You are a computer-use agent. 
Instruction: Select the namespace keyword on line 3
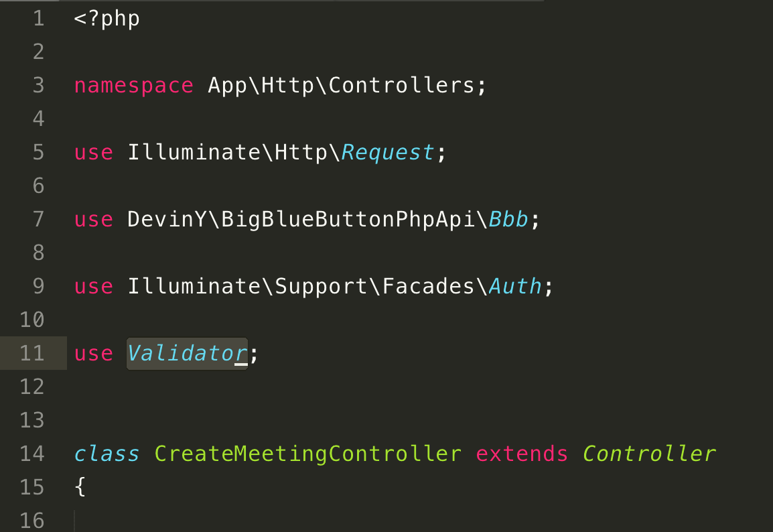[133, 85]
